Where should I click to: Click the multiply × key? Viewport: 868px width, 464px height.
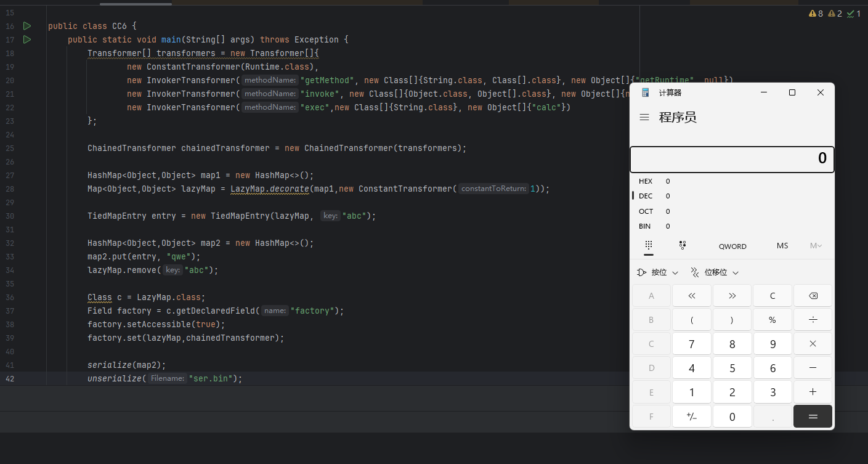pos(813,344)
